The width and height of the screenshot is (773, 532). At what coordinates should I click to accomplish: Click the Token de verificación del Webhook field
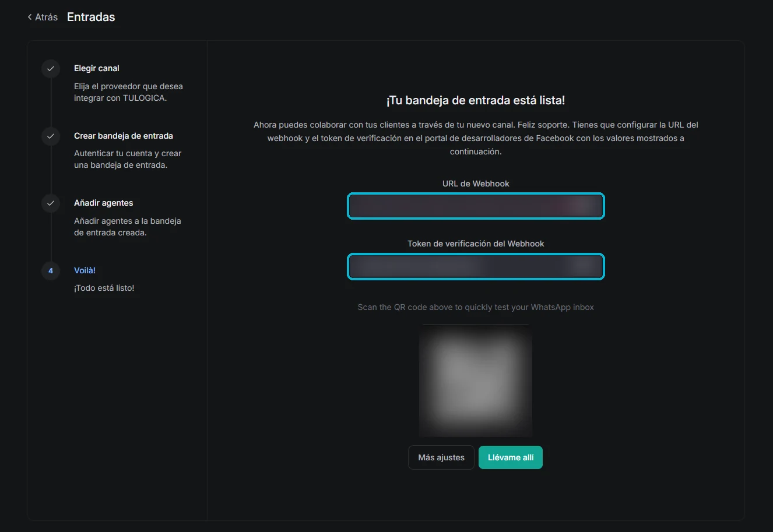(x=476, y=267)
